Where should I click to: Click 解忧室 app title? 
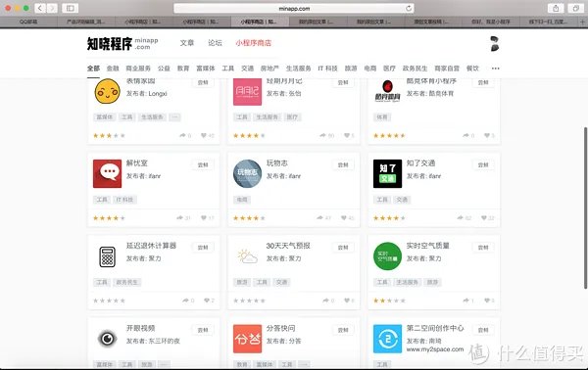pyautogui.click(x=137, y=163)
